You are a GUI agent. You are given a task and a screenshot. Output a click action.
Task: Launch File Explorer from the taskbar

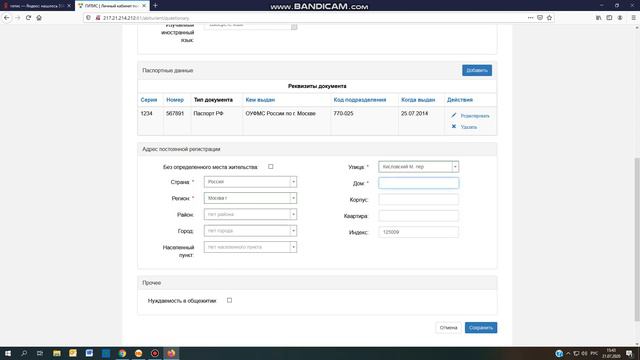57,353
